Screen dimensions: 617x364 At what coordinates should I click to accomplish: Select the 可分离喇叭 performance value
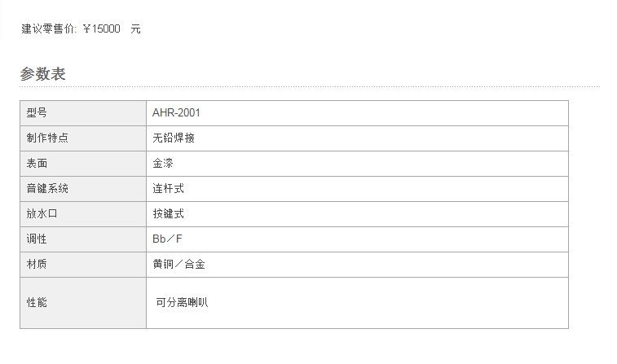(x=183, y=302)
